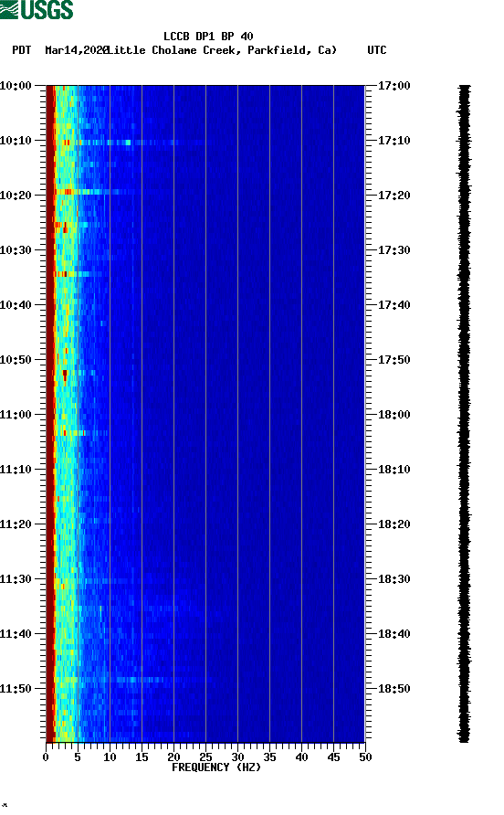Click the 18:10 UTC time label
This screenshot has height=815, width=504.
click(394, 470)
